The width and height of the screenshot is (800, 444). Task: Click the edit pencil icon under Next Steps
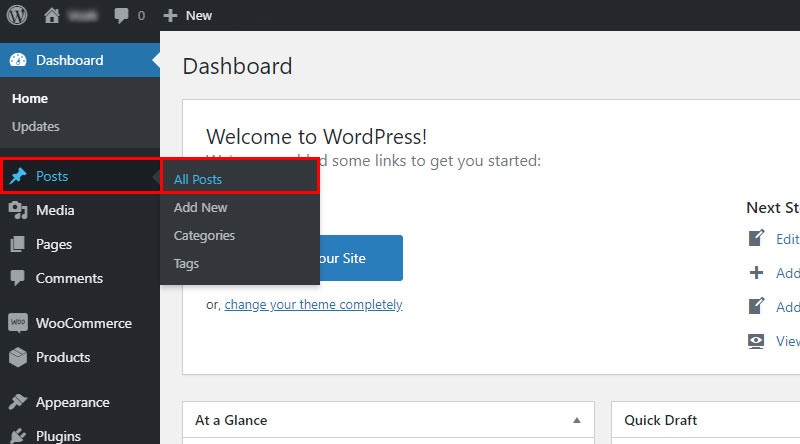click(x=757, y=238)
